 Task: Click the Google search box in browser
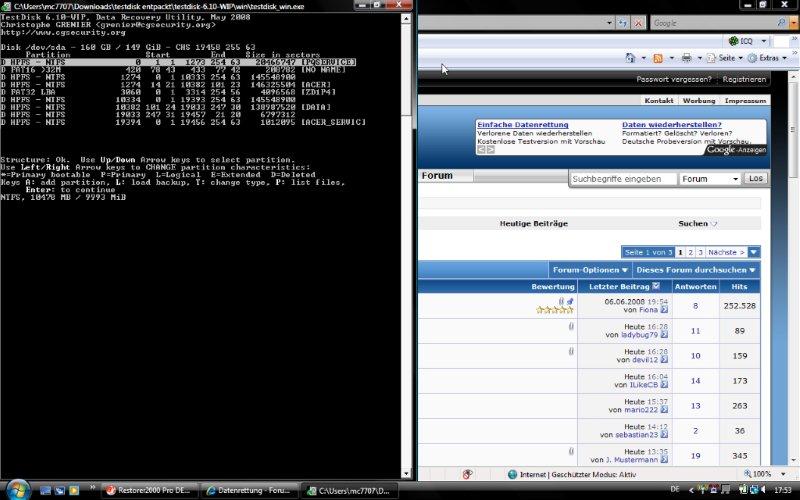[x=713, y=23]
